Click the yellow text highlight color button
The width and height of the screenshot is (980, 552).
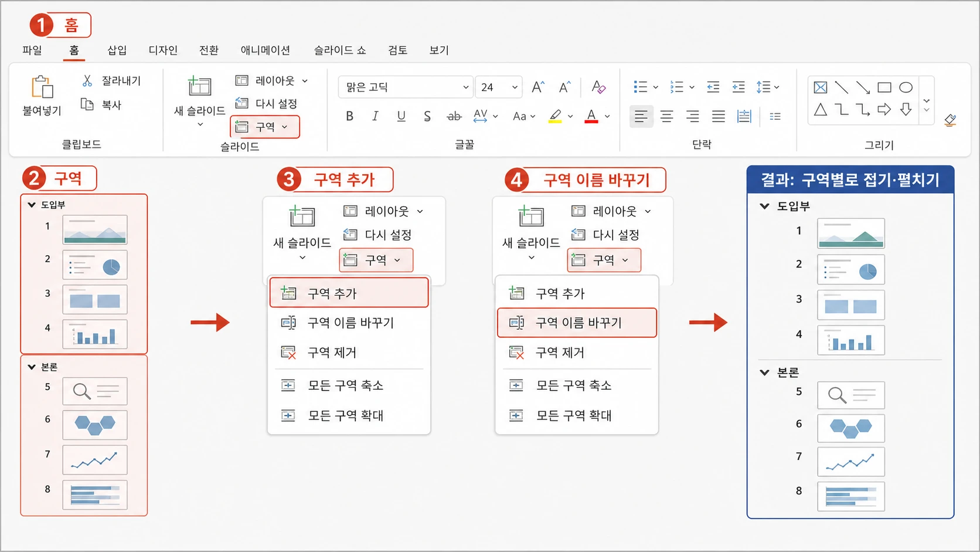click(555, 116)
